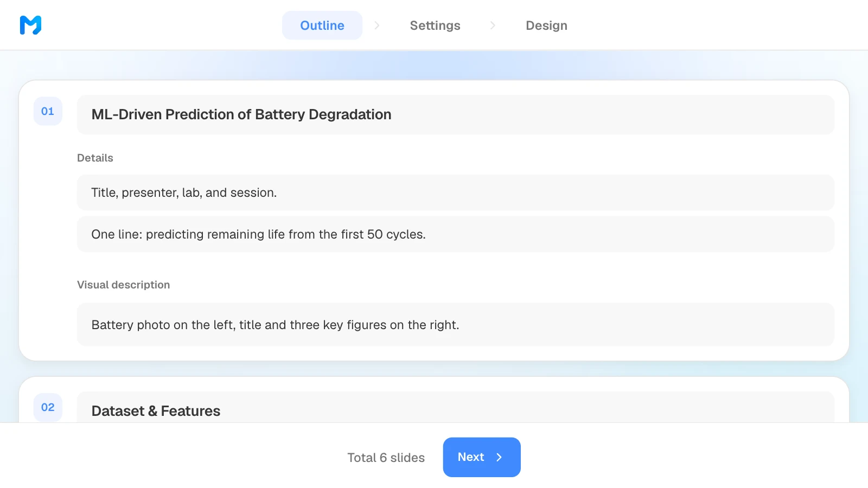Select the 02 slide number badge

48,407
